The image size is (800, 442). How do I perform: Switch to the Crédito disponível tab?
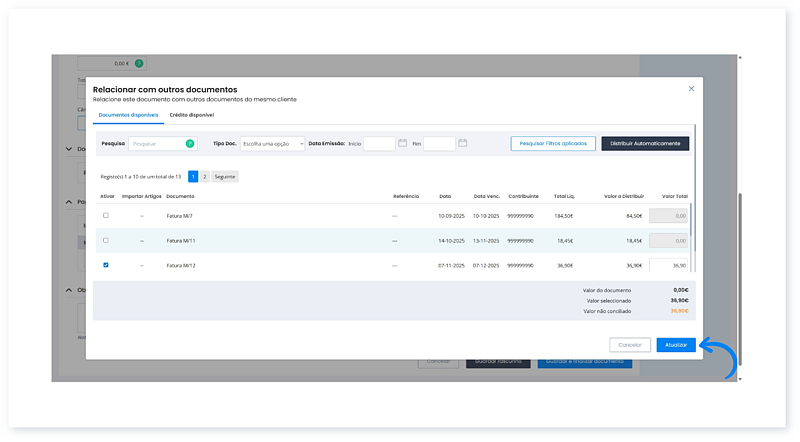coord(192,115)
